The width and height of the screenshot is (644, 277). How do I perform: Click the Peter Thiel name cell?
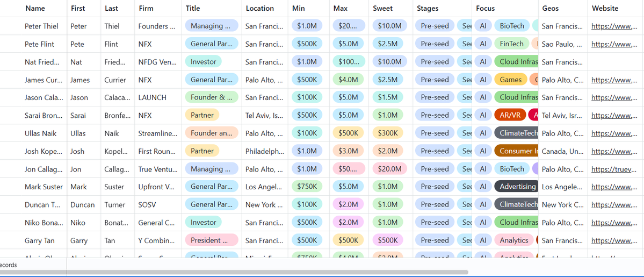coord(41,26)
